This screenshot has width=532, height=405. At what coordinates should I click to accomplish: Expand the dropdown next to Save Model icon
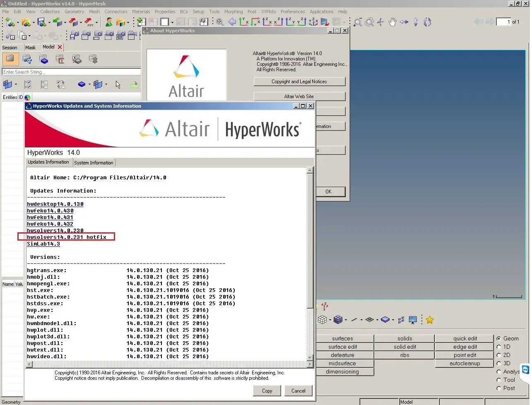pyautogui.click(x=49, y=22)
